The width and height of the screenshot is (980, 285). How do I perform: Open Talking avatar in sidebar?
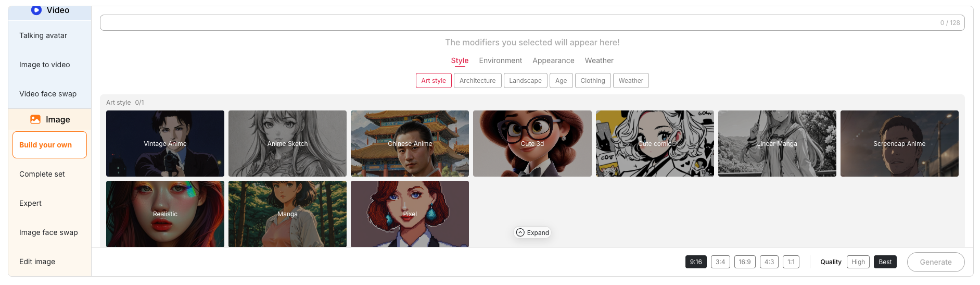43,35
